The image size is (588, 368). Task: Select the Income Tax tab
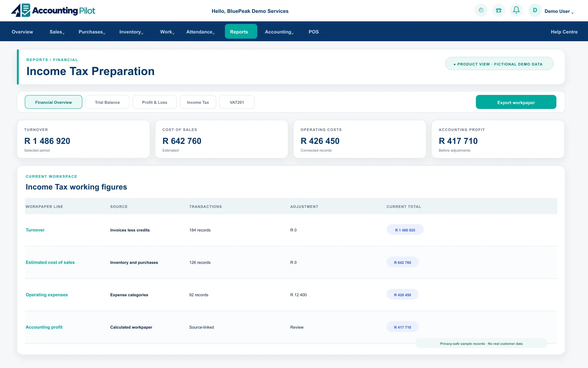198,102
